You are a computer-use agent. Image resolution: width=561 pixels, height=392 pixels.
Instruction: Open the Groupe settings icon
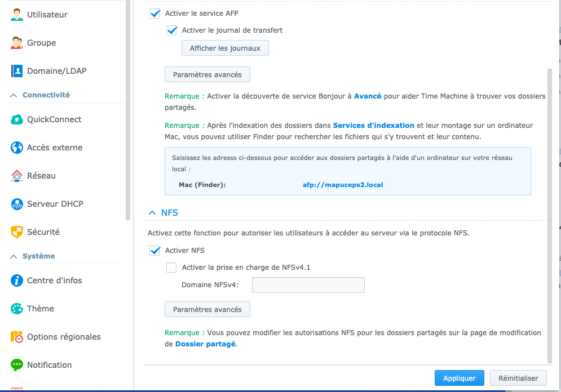pos(16,43)
